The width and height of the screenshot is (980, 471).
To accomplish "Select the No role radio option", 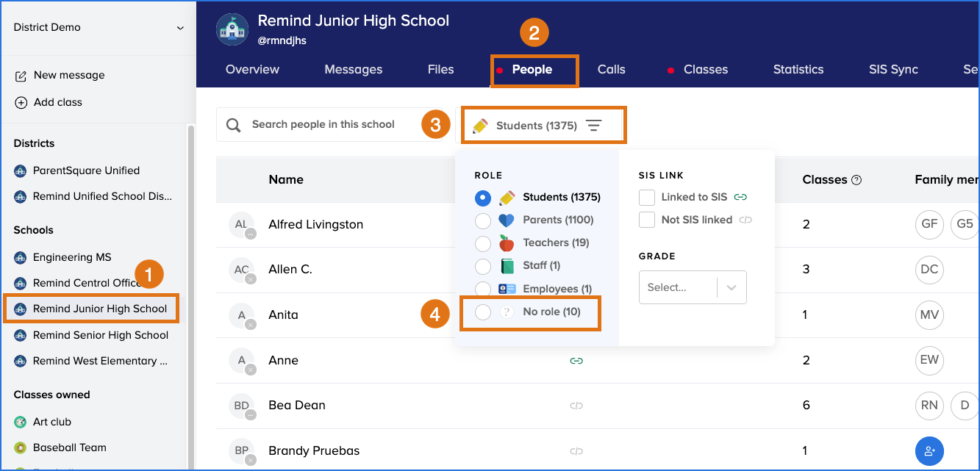I will (x=483, y=312).
